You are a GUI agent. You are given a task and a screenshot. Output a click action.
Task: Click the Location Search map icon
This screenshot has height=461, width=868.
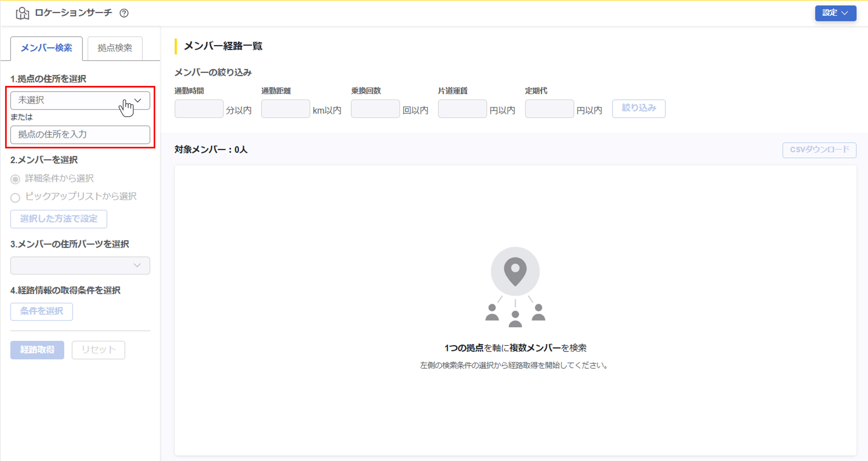tap(22, 13)
